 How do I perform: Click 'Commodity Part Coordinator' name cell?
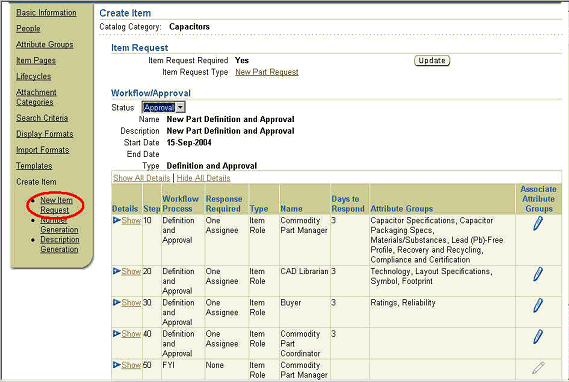click(x=300, y=344)
